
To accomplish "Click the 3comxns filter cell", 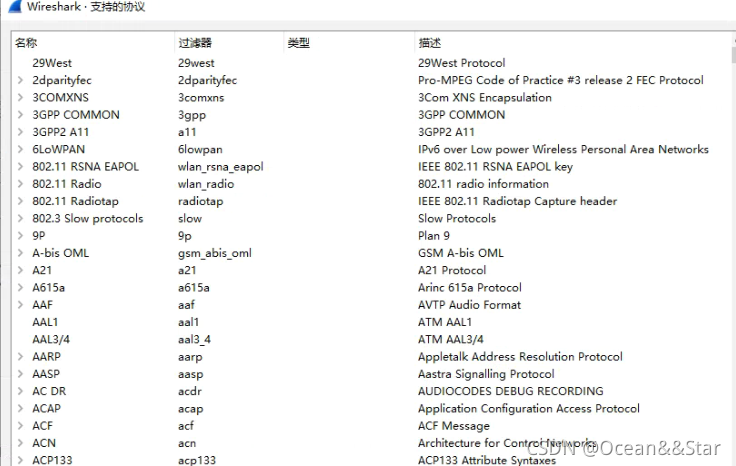I will pos(201,98).
